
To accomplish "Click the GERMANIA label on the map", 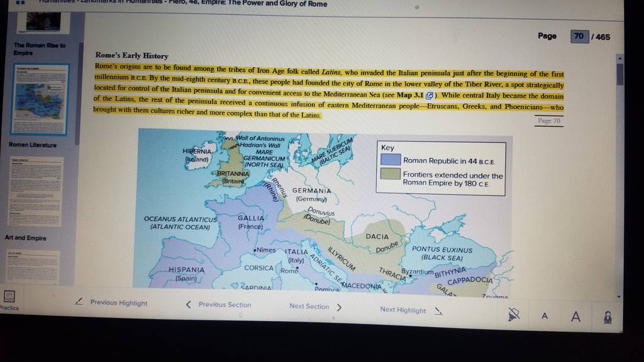I will point(311,191).
